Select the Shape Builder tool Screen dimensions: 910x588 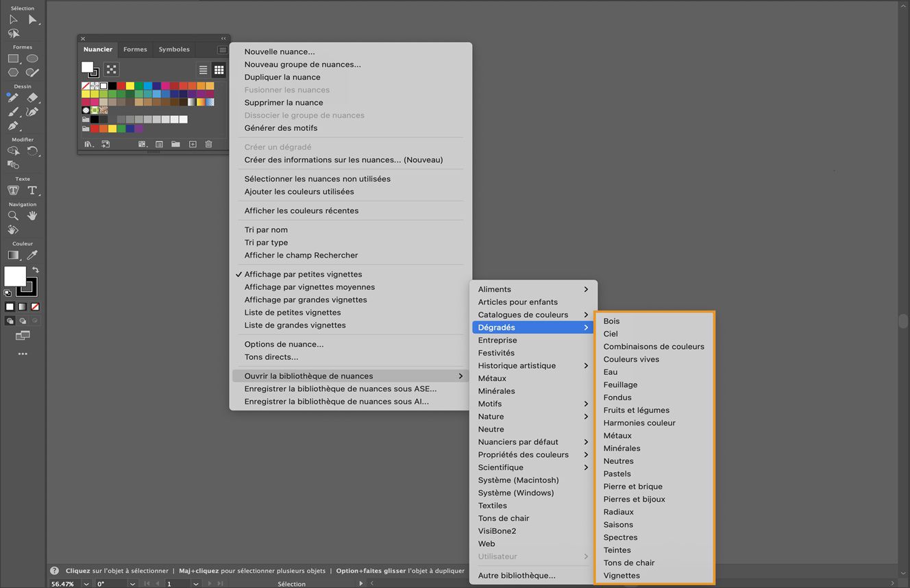(x=13, y=151)
